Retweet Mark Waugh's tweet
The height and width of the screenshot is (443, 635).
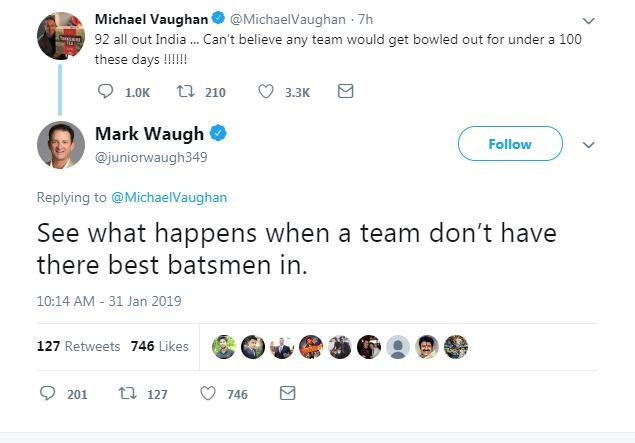(127, 394)
